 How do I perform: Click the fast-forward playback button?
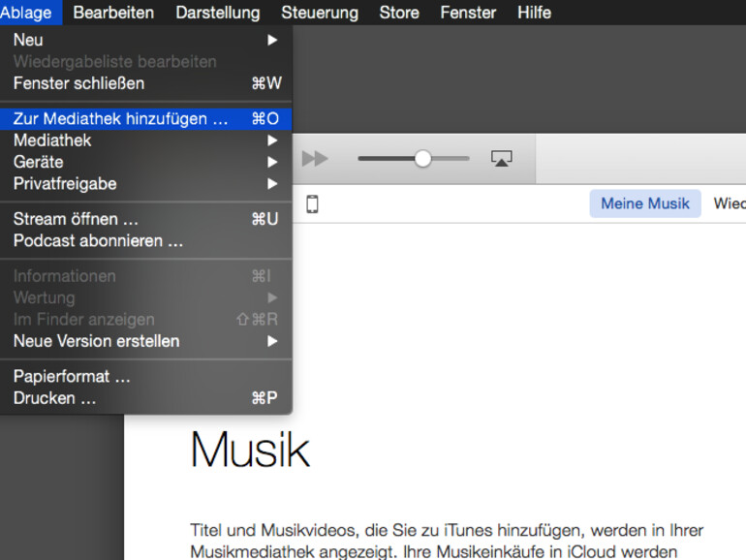pos(315,159)
